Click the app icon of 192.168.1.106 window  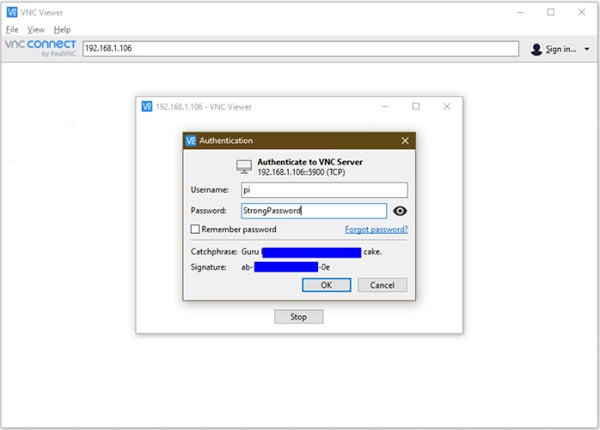pyautogui.click(x=147, y=106)
